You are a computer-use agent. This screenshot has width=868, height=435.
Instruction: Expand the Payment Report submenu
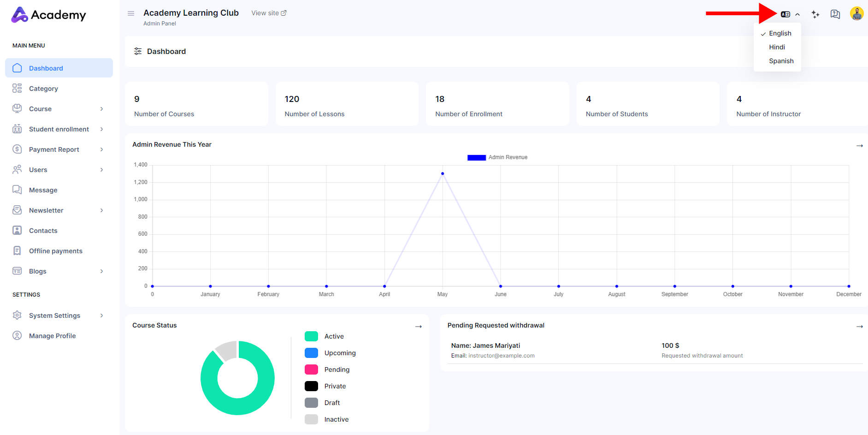59,149
